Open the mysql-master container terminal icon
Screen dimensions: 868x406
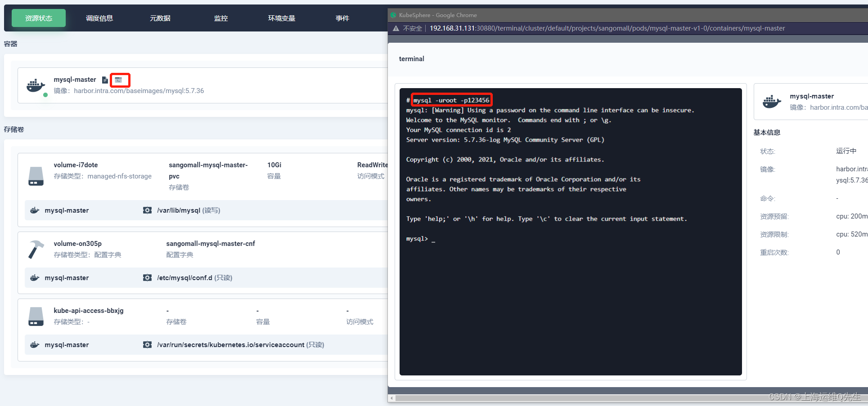pos(118,80)
